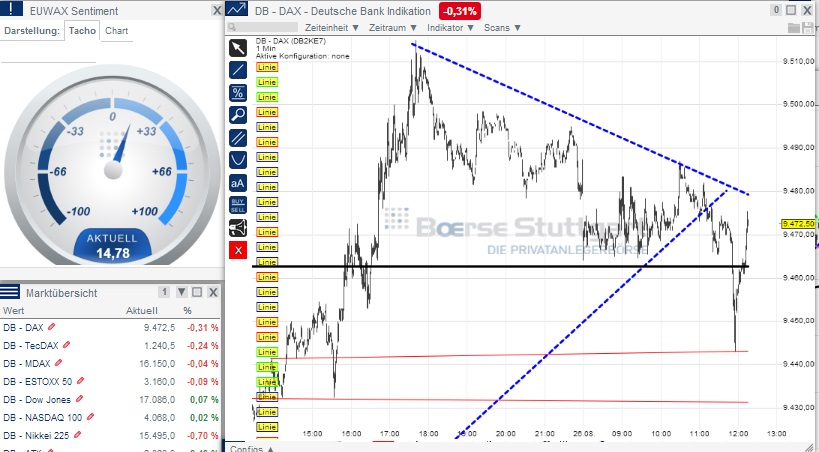Click the 17.086,0 Dow Jones value
Image resolution: width=819 pixels, height=452 pixels.
point(157,399)
